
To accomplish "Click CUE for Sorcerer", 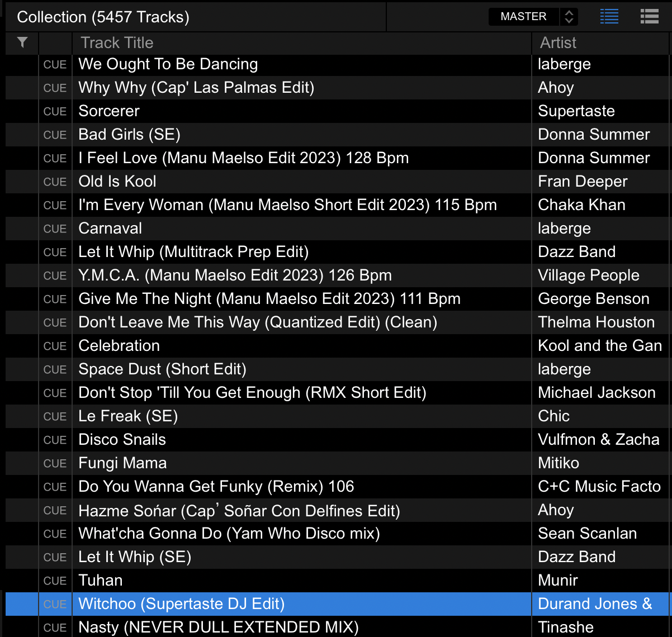I will (55, 112).
